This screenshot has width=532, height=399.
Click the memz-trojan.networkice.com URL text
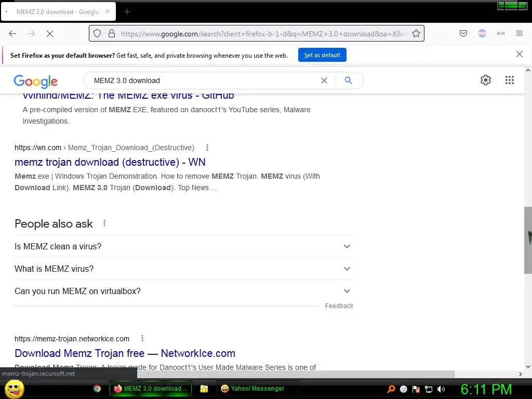click(72, 339)
